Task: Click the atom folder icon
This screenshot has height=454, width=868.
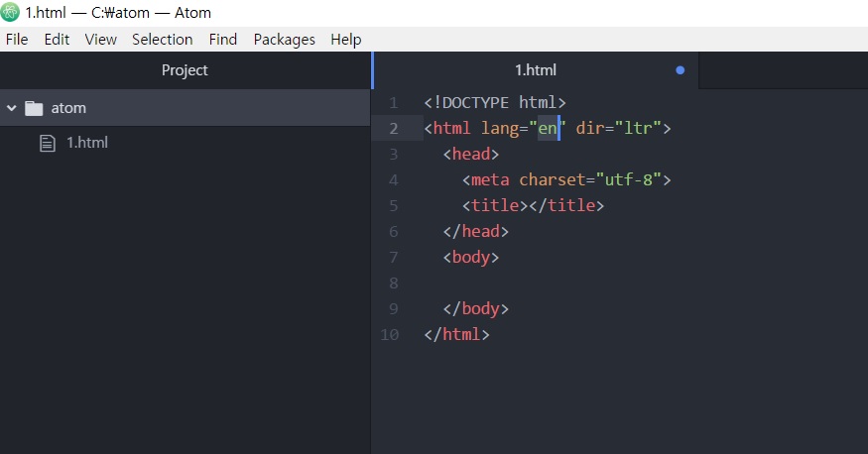Action: (x=34, y=108)
